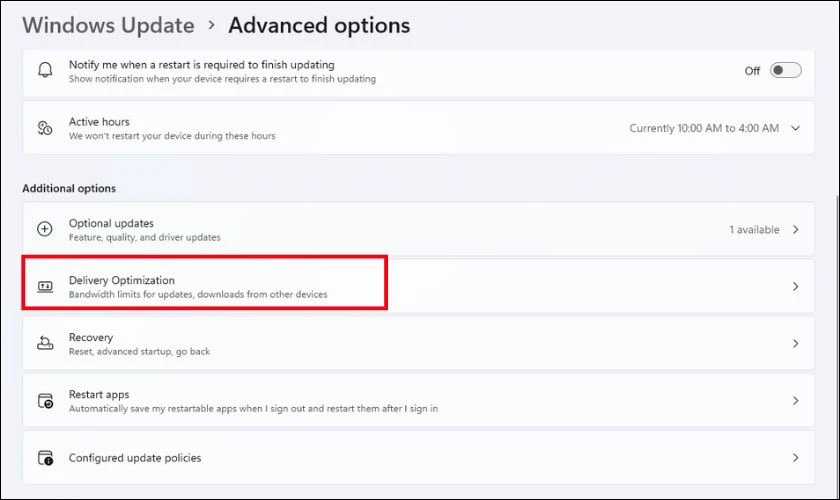Click the 'Off' toggle state label
Image resolution: width=840 pixels, height=500 pixels.
pos(752,71)
